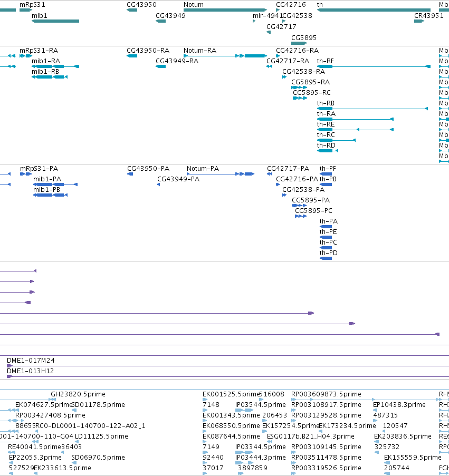Click the EK001525.5prime EST label
Viewport: 449px width, 476px height.
click(231, 394)
